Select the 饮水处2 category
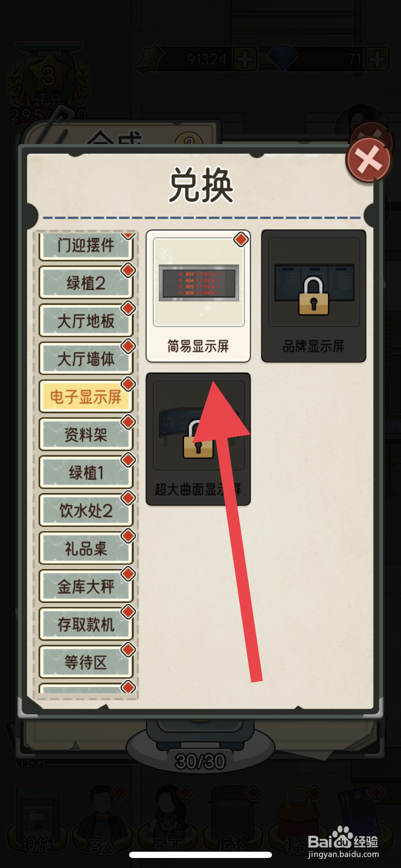 86,511
